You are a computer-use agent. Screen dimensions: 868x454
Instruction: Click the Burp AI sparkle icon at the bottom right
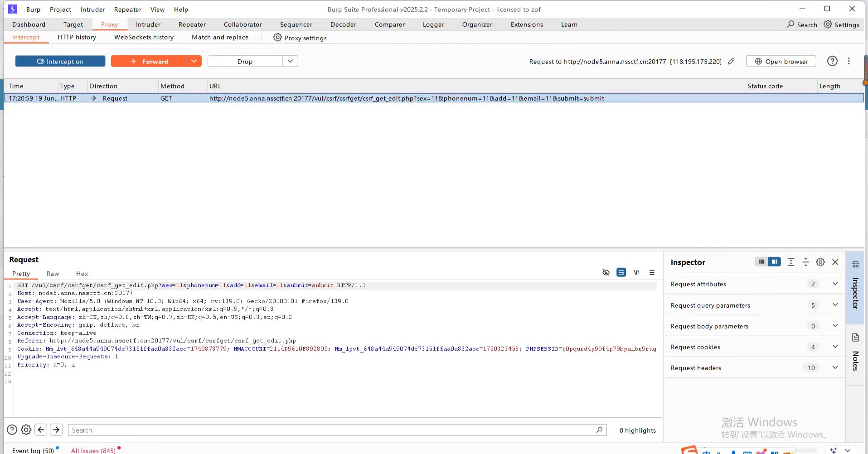[x=833, y=450]
